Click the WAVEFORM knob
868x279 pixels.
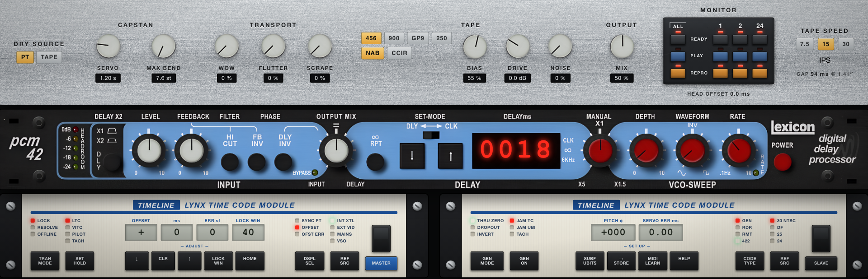coord(692,150)
